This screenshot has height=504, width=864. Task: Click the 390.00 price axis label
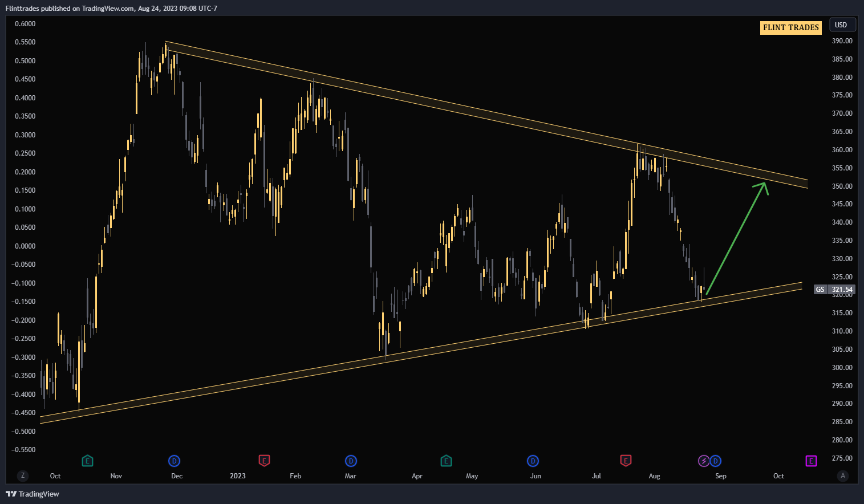[842, 41]
